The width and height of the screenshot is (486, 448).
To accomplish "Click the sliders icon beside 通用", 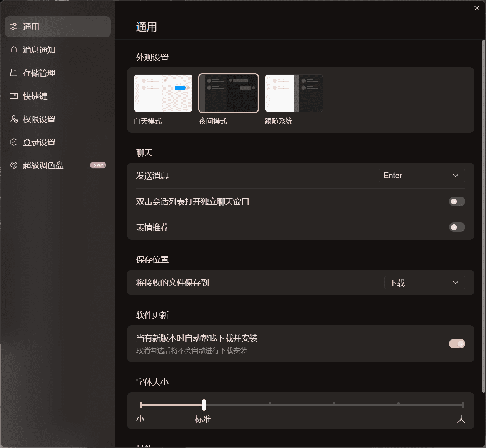I will (14, 27).
